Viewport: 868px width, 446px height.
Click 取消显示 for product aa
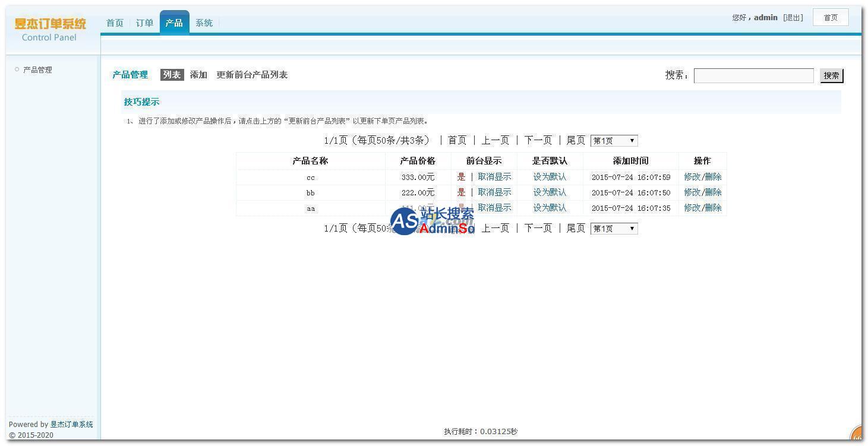click(494, 208)
